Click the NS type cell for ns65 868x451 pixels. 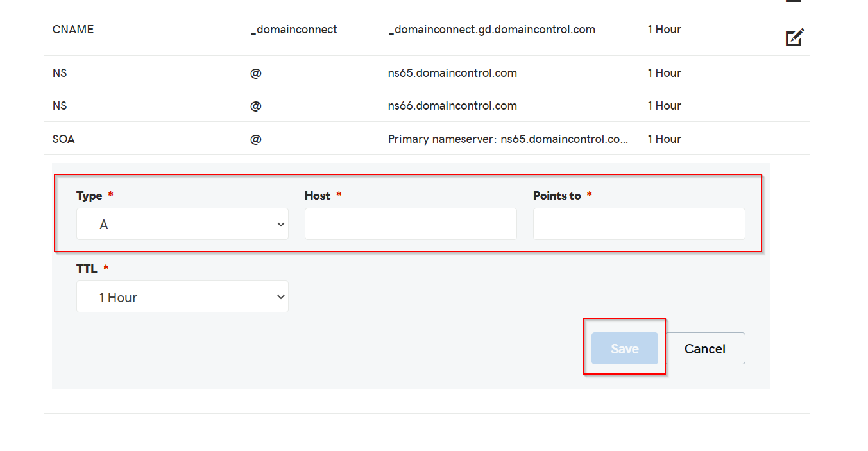(x=60, y=73)
